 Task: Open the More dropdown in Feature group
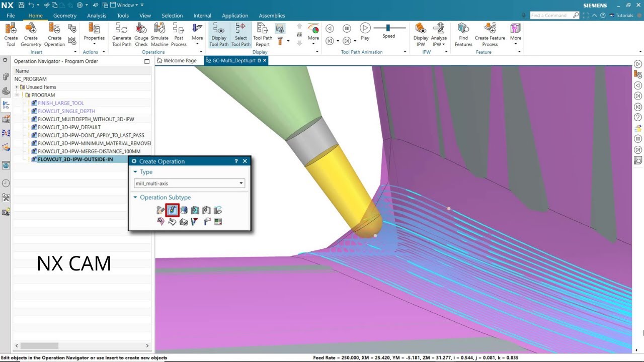click(x=516, y=35)
